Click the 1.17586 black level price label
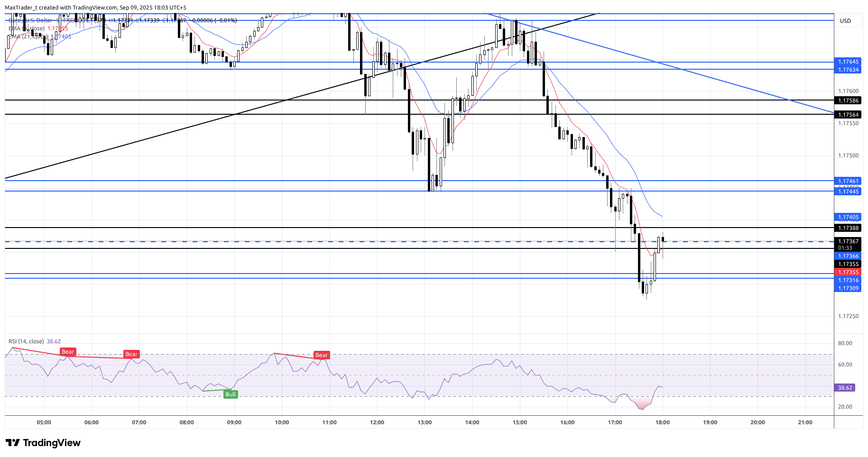Viewport: 868px width, 457px height. click(848, 101)
